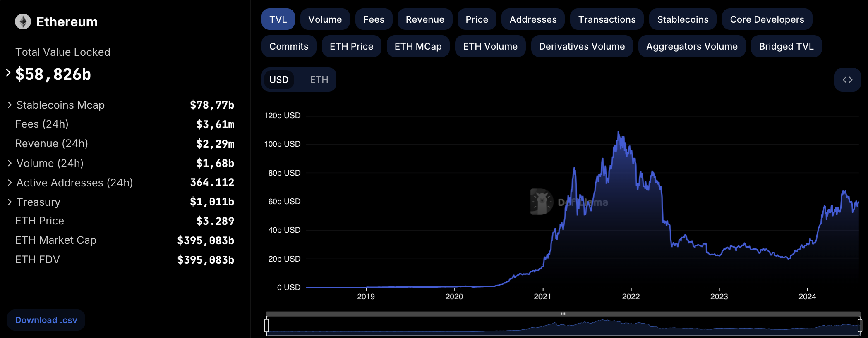868x338 pixels.
Task: Click the mini overview chart area
Action: (563, 326)
